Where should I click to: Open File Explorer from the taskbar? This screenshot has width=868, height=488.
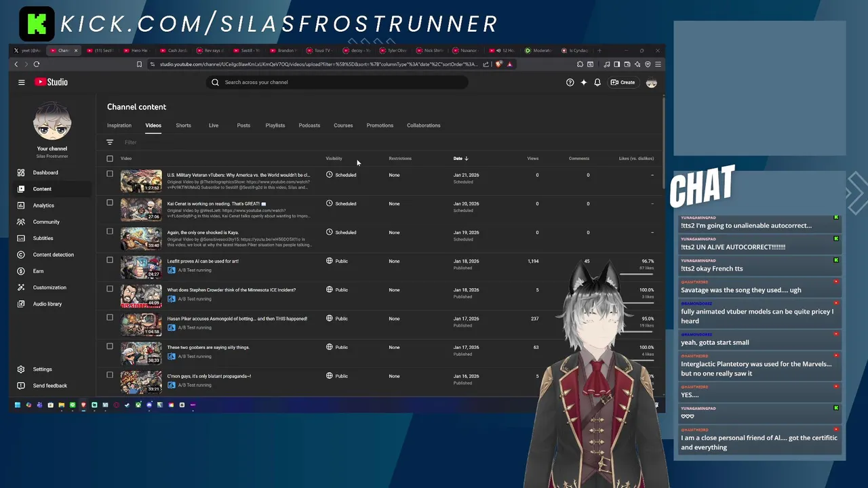(61, 405)
